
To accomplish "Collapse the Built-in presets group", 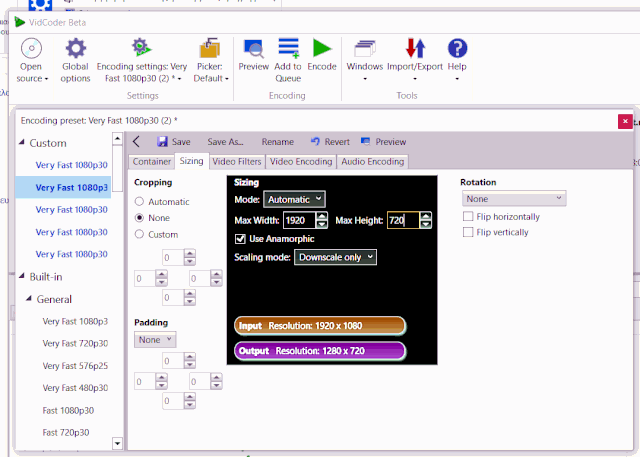I will [22, 276].
